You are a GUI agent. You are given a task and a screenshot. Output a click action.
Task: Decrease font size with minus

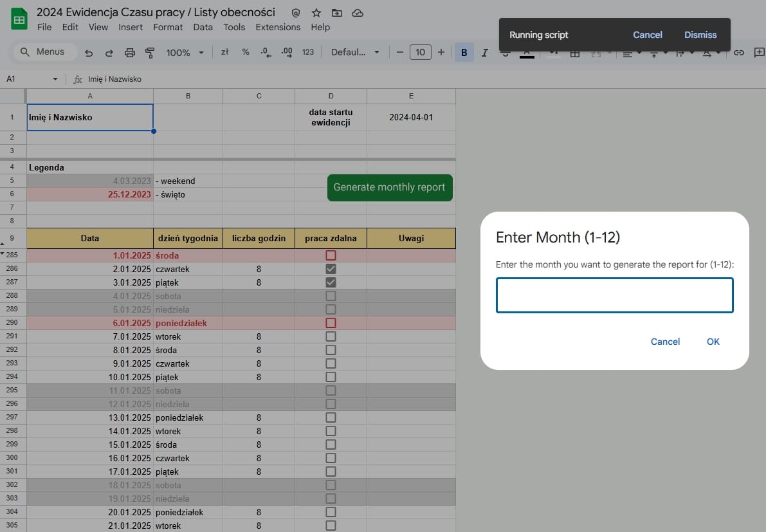(x=399, y=51)
